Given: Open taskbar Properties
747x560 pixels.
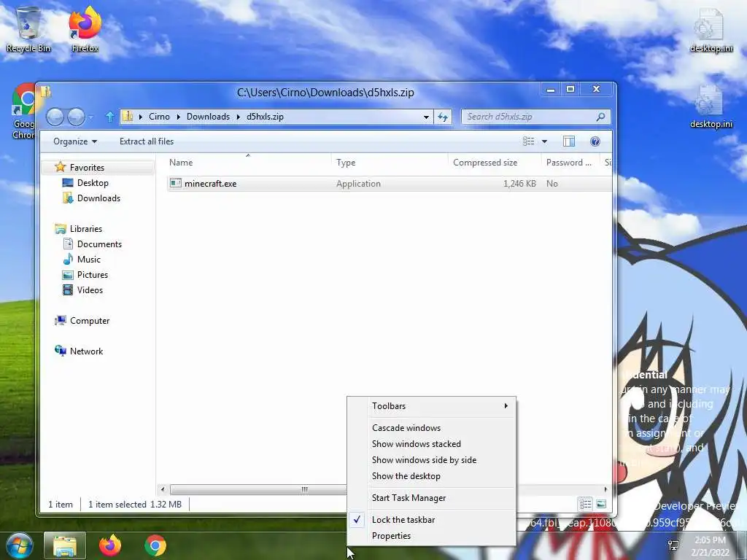Looking at the screenshot, I should tap(432, 536).
